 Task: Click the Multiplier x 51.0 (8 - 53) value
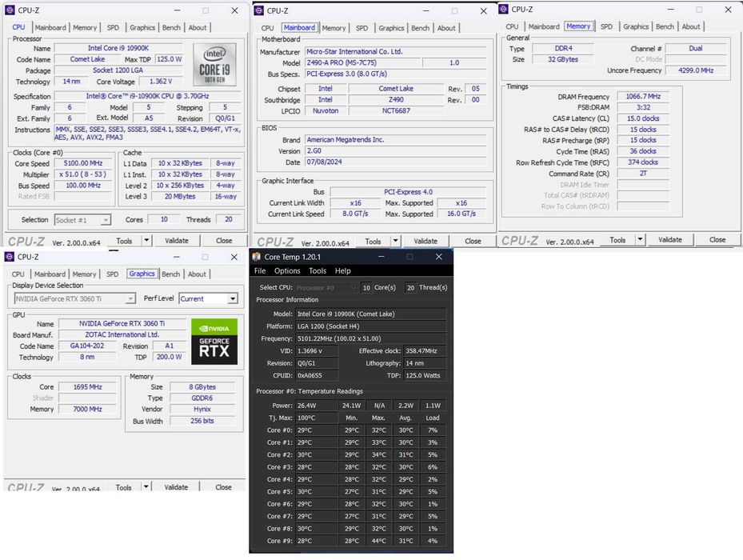pos(83,174)
